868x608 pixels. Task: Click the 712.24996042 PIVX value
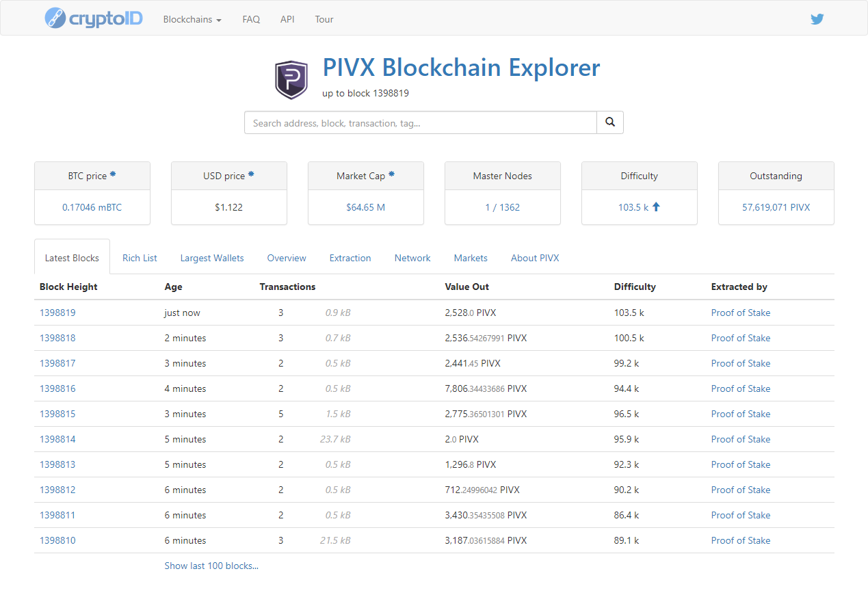[482, 490]
